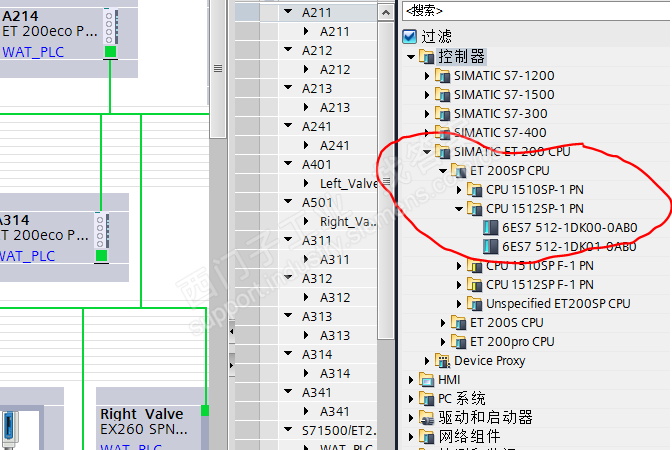672x450 pixels.
Task: Expand SIMATIC S7-1500 folder
Action: point(427,95)
